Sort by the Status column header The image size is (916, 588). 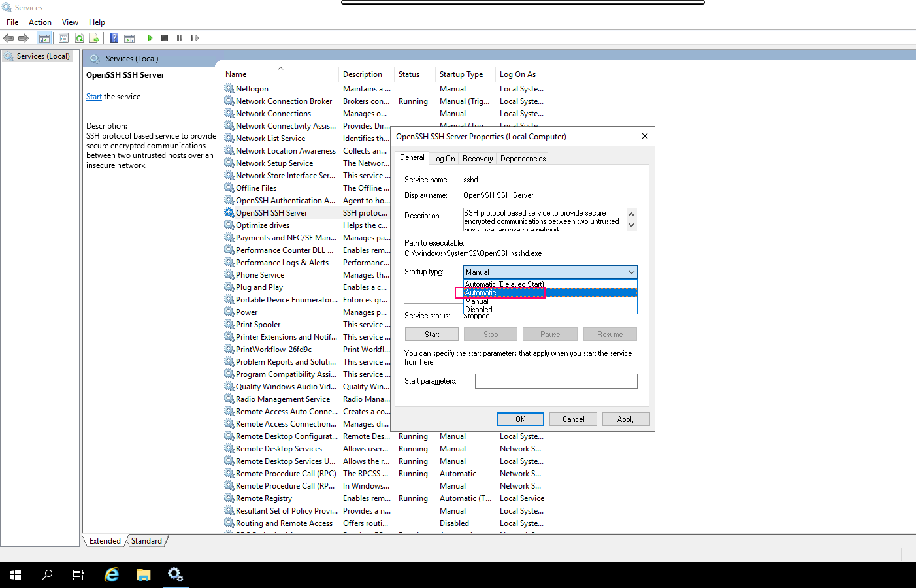click(x=416, y=74)
